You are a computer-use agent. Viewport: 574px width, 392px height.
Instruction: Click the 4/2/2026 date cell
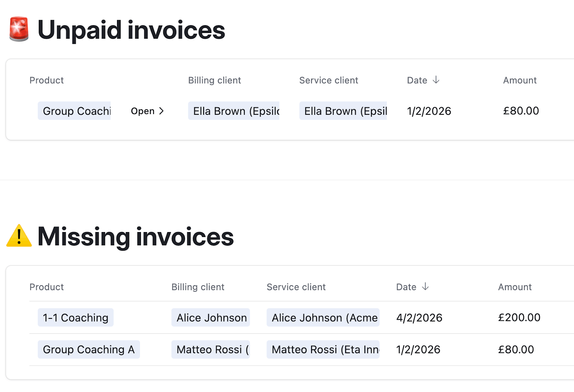[x=419, y=317]
